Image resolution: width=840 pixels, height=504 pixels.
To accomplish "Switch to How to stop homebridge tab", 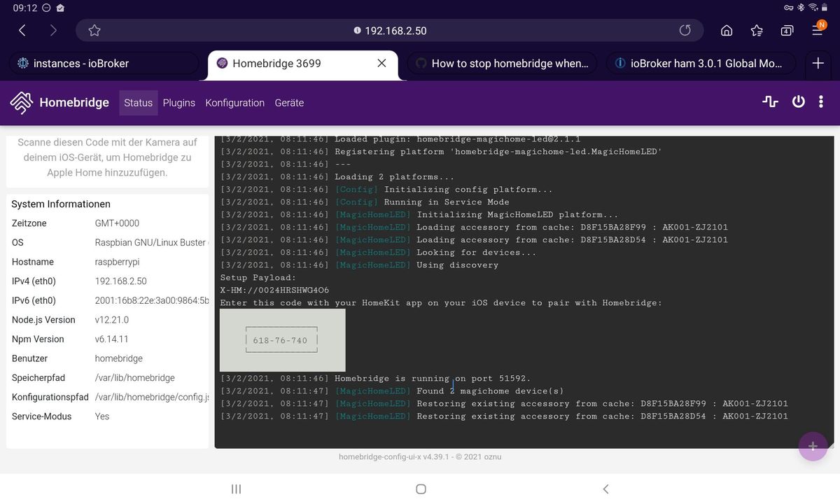I will point(502,63).
